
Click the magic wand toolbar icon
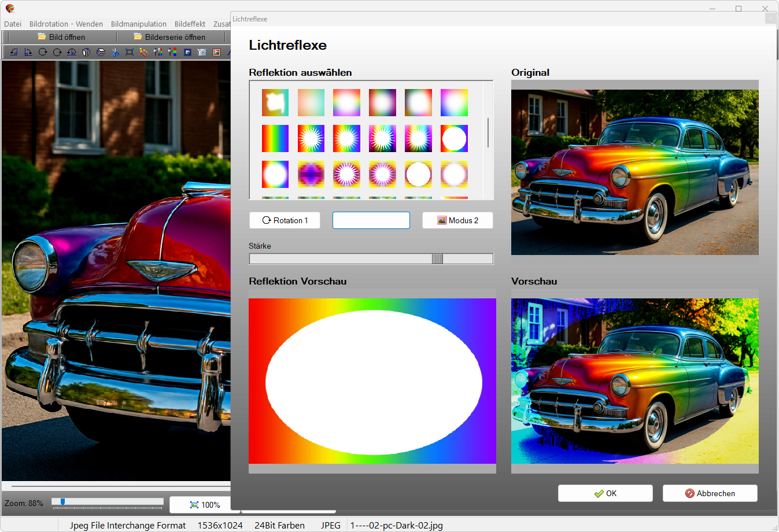pos(143,52)
